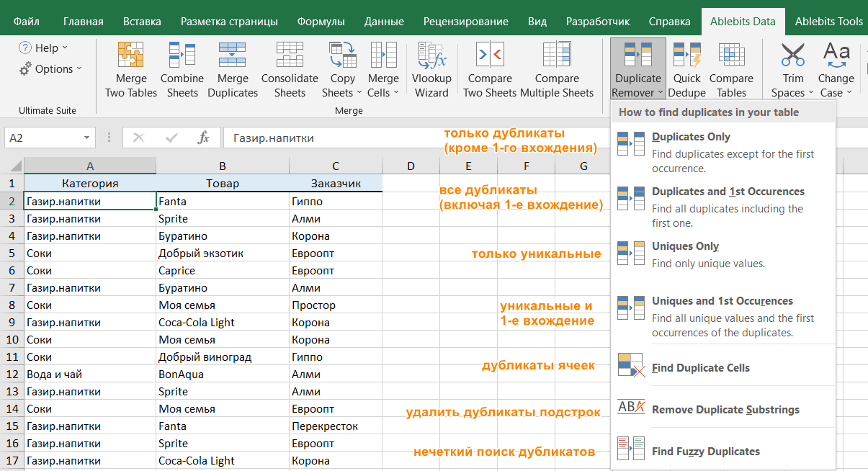Select Remove Duplicate Substrings entry
868x471 pixels.
point(725,410)
